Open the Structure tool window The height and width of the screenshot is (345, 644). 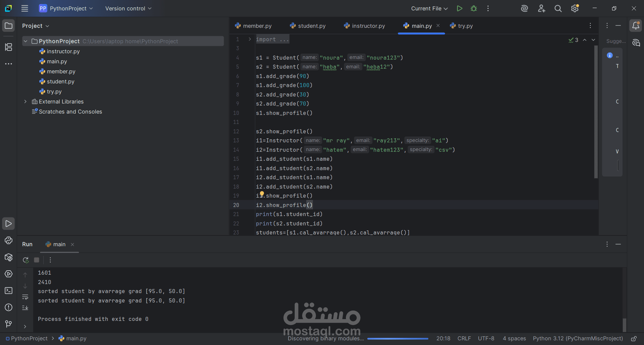click(x=9, y=47)
